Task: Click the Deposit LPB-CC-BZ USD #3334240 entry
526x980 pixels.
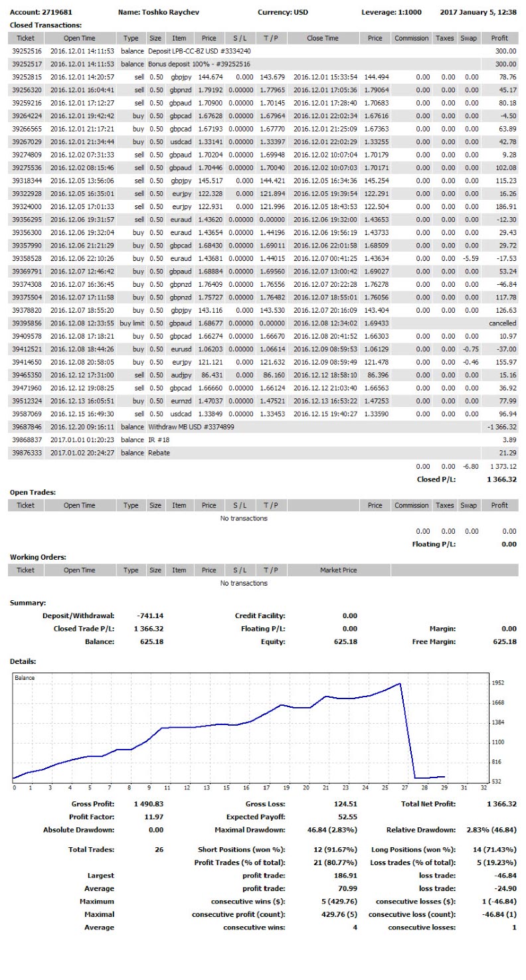Action: pos(199,51)
